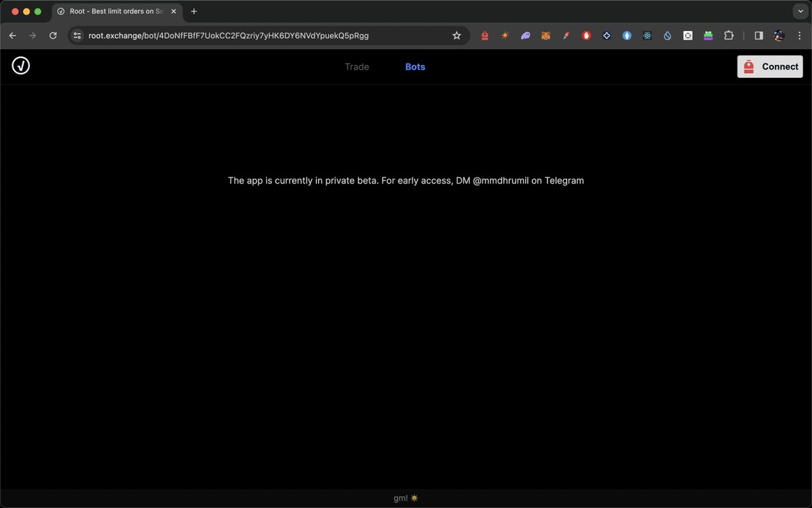Select the Root - Best limit orders tab
This screenshot has width=812, height=508.
tap(116, 12)
